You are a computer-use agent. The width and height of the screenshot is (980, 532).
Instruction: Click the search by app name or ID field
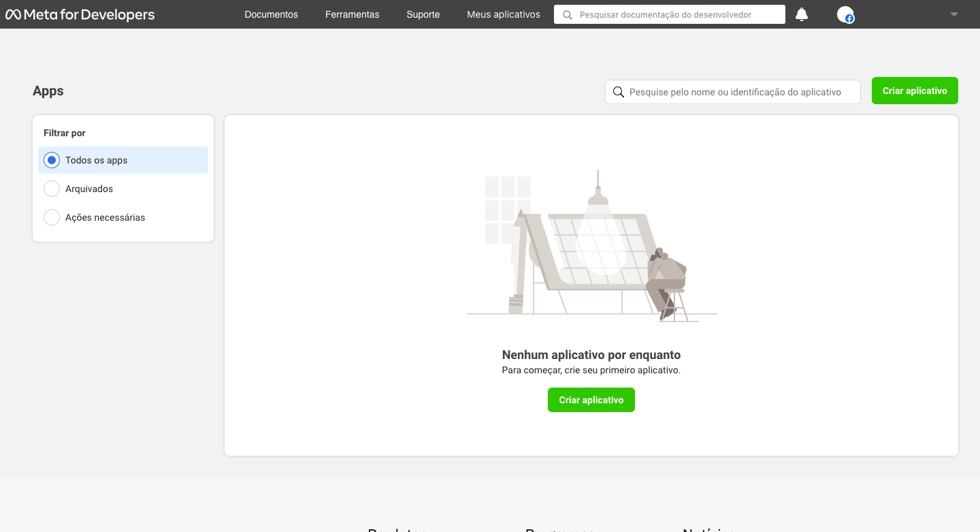(x=738, y=92)
